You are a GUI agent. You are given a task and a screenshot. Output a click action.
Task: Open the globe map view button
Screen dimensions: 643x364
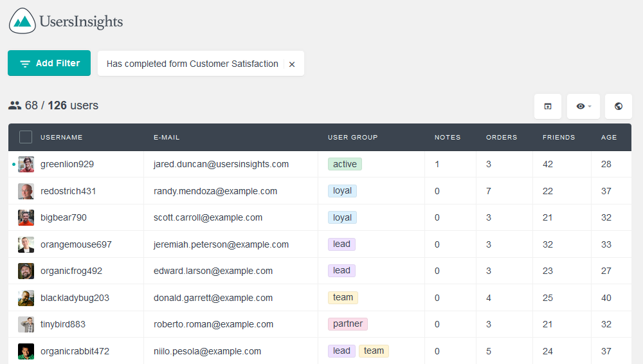pyautogui.click(x=619, y=106)
